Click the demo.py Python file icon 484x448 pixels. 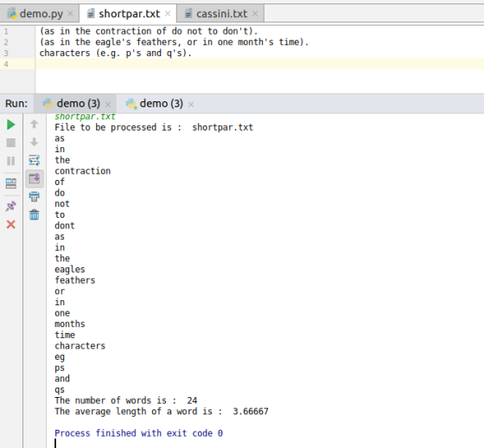click(x=12, y=14)
